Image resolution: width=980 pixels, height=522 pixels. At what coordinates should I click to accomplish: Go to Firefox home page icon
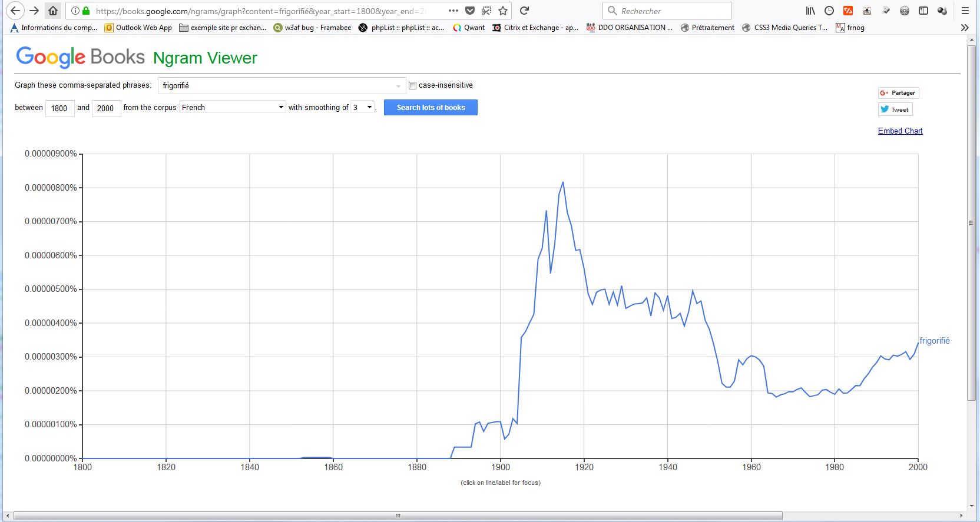pyautogui.click(x=53, y=11)
